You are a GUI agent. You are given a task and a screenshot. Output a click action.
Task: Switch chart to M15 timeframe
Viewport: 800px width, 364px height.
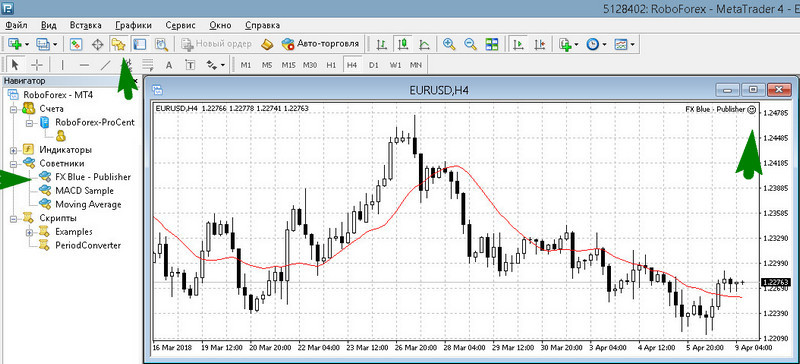pos(288,65)
